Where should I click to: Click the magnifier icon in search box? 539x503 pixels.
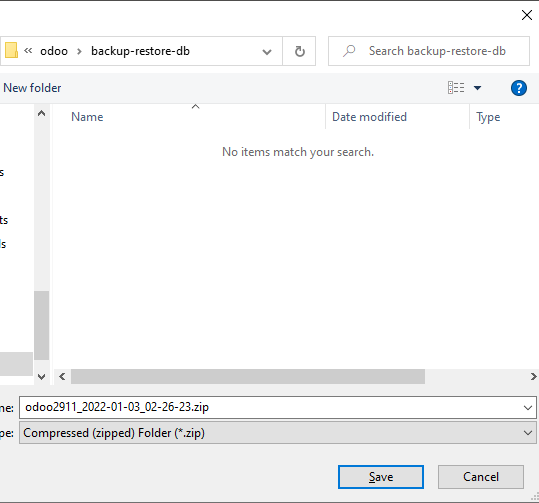[x=349, y=51]
